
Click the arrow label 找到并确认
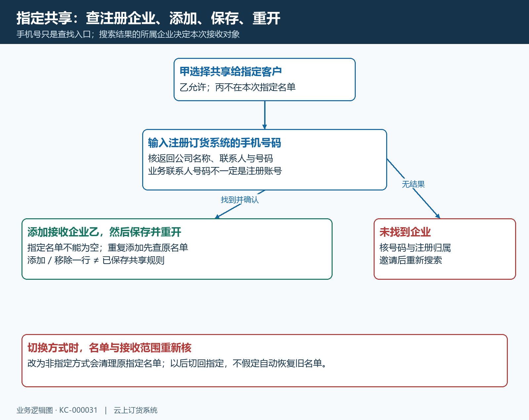pyautogui.click(x=240, y=200)
